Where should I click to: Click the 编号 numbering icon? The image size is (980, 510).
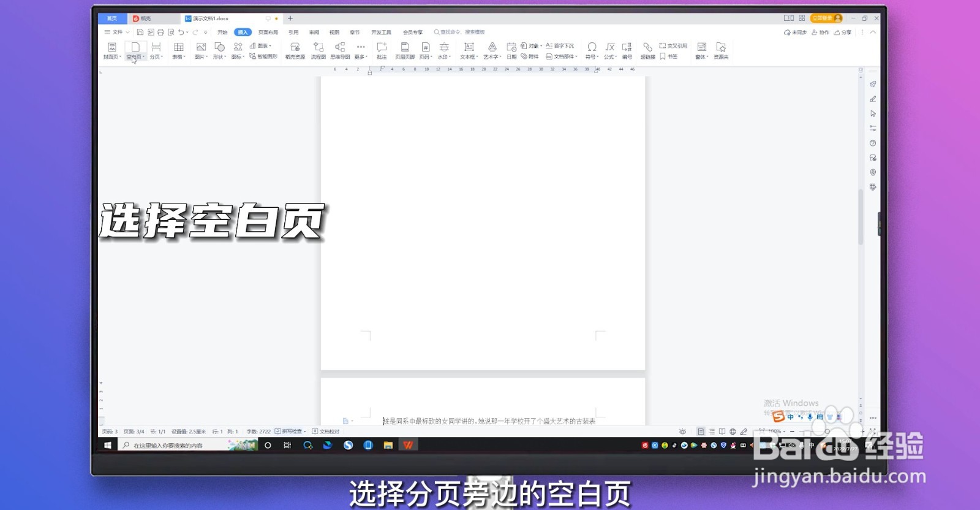tap(627, 47)
